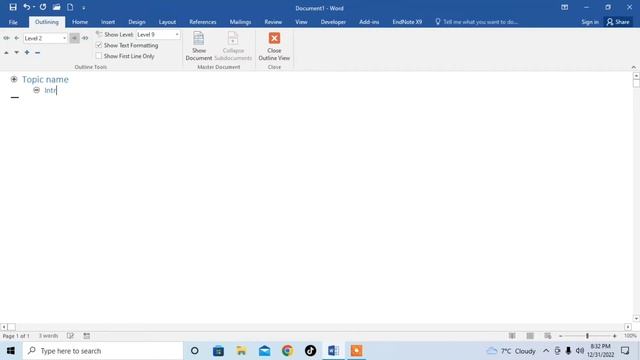This screenshot has width=640, height=360.
Task: Collapse the ribbon with the chevron
Action: (x=633, y=67)
